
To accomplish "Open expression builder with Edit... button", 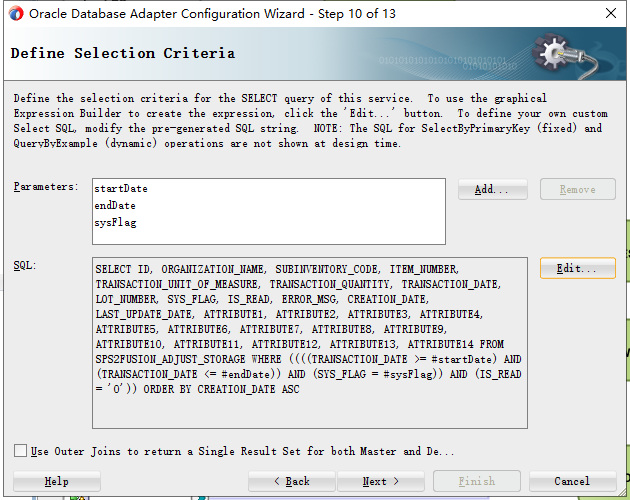I will [x=577, y=268].
